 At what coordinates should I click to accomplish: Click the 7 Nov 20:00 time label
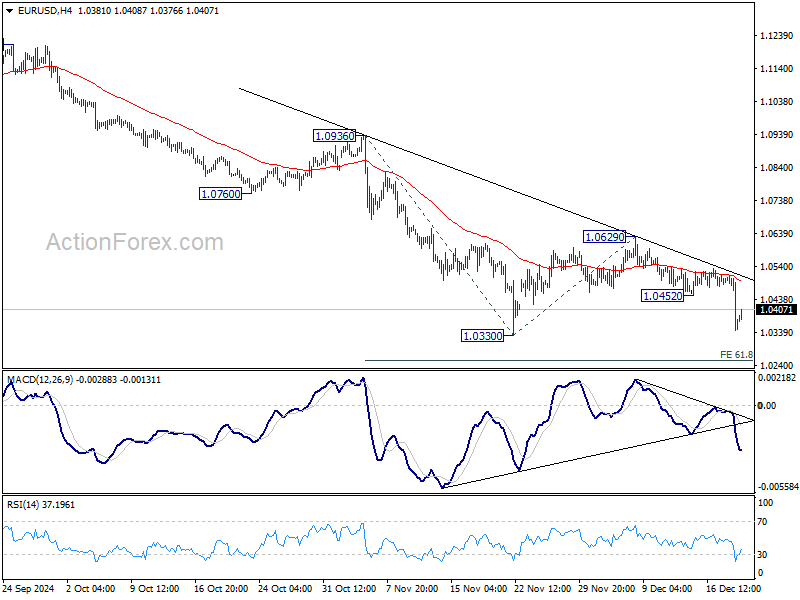coord(412,588)
